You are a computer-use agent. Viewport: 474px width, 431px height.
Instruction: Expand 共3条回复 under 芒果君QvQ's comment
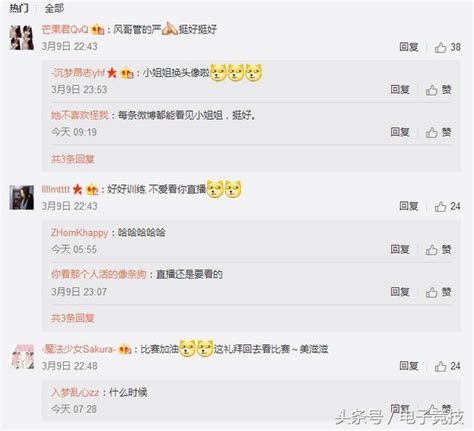(x=73, y=159)
